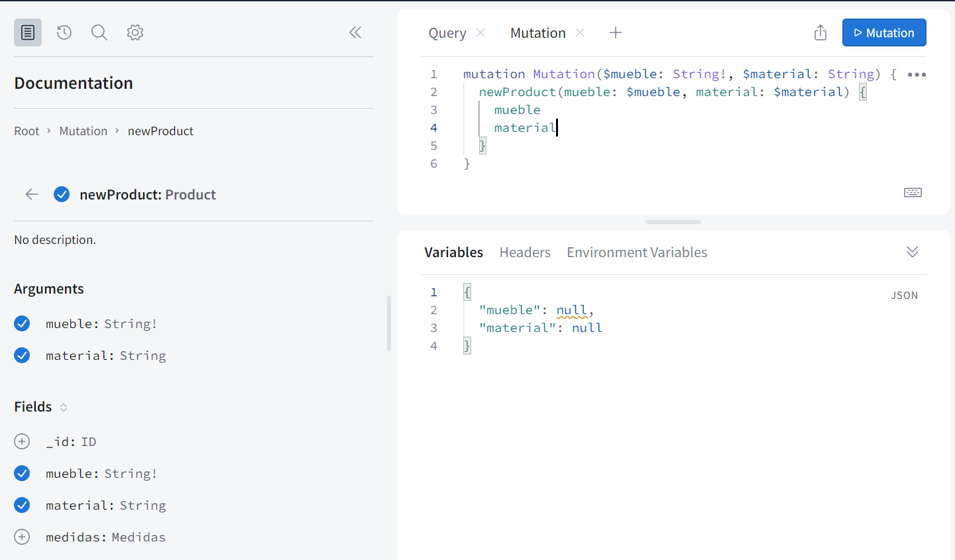
Task: Click the share operation icon
Action: (x=820, y=32)
